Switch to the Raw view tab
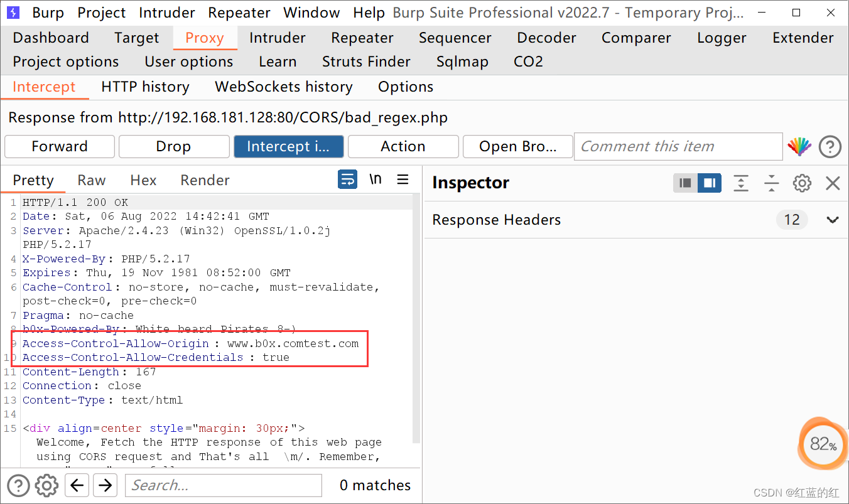Screen dimensions: 849x504 tap(92, 180)
